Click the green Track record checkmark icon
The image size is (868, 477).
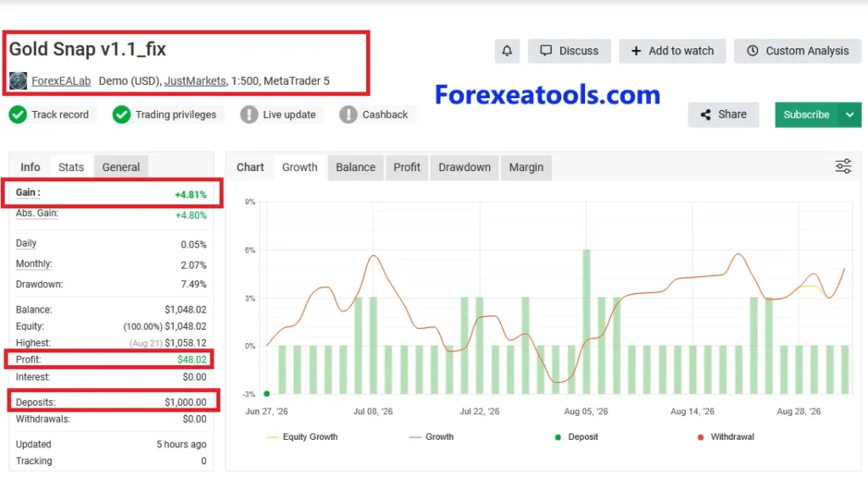click(18, 114)
